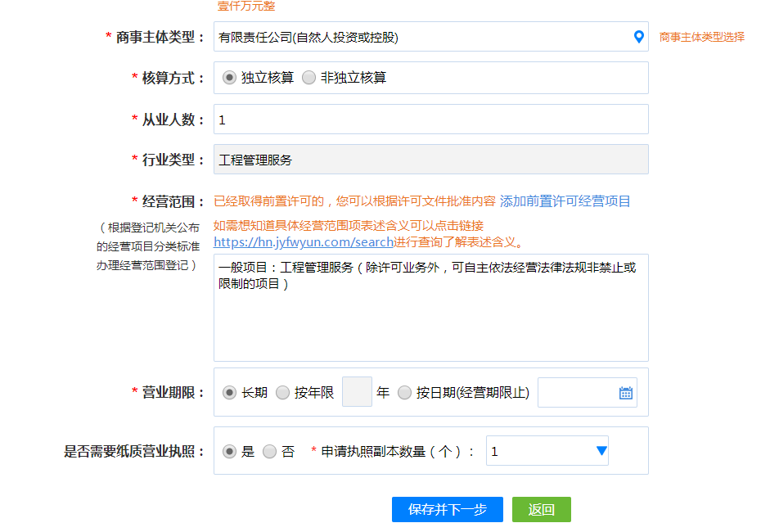
Task: Click 保存并下一步 button
Action: pos(447,509)
